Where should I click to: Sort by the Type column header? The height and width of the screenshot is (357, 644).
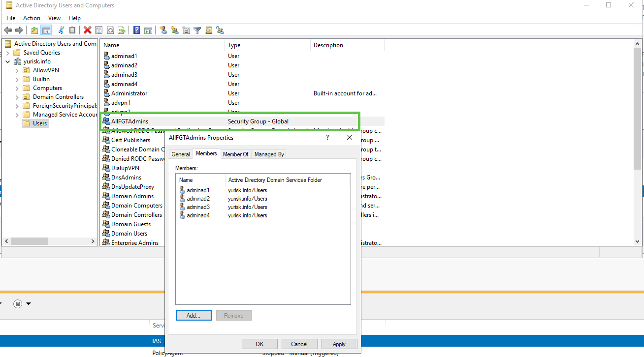(x=268, y=45)
